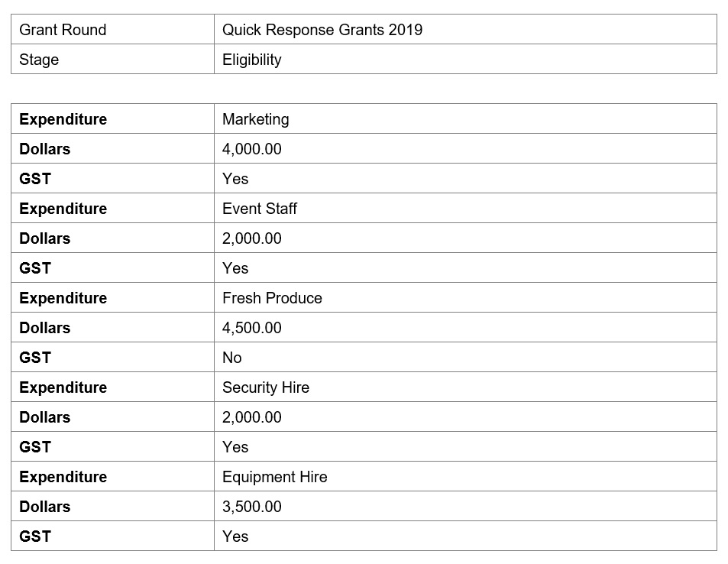Viewport: 728px width, 564px height.
Task: Select the 2,000.00 amount below Security Hire
Action: (251, 417)
